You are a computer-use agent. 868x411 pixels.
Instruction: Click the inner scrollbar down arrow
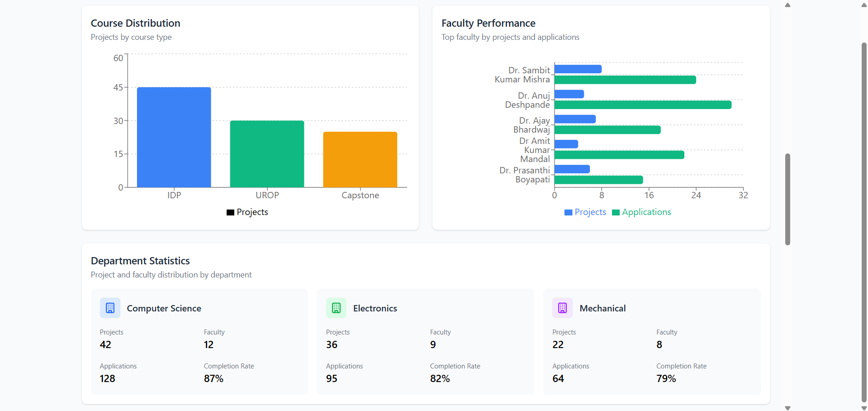(787, 408)
